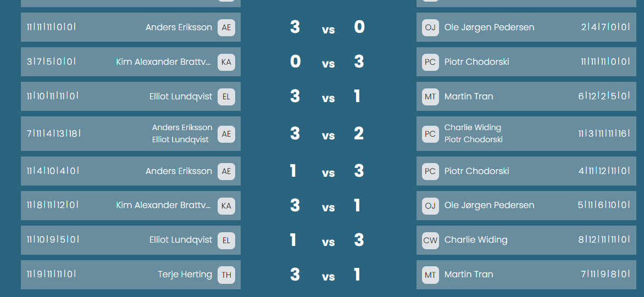Click the KA avatar in the 0 vs 3 match
Screen dimensions: 644x297
point(226,62)
